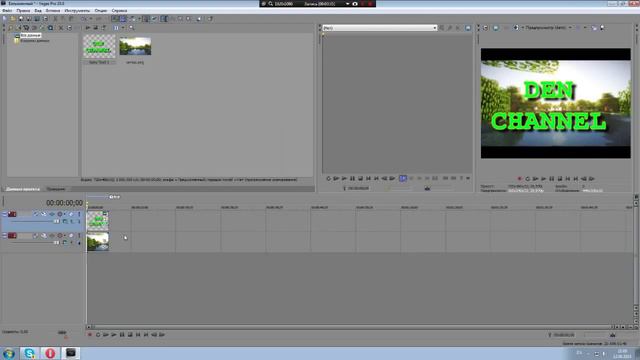Image resolution: width=640 pixels, height=360 pixels.
Task: Open the Views dropdown arrow in Project Media
Action: pyautogui.click(x=123, y=28)
